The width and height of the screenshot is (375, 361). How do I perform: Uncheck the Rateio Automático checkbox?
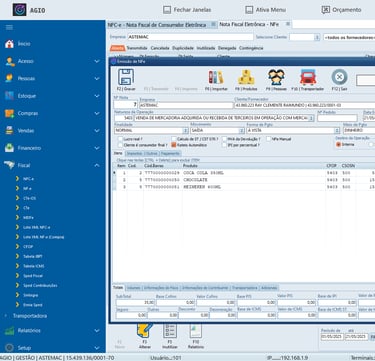pos(174,145)
